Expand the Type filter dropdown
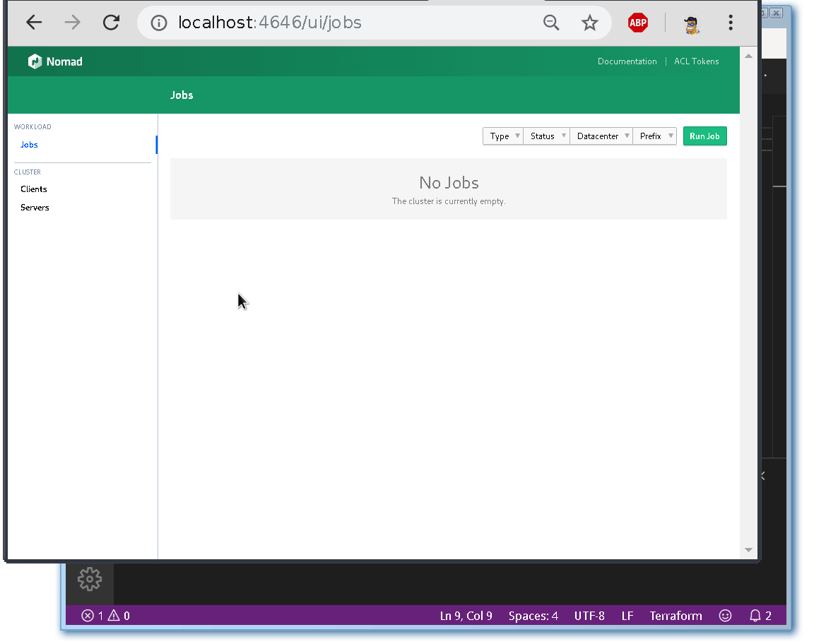Viewport: 826px width, 644px height. pos(503,136)
